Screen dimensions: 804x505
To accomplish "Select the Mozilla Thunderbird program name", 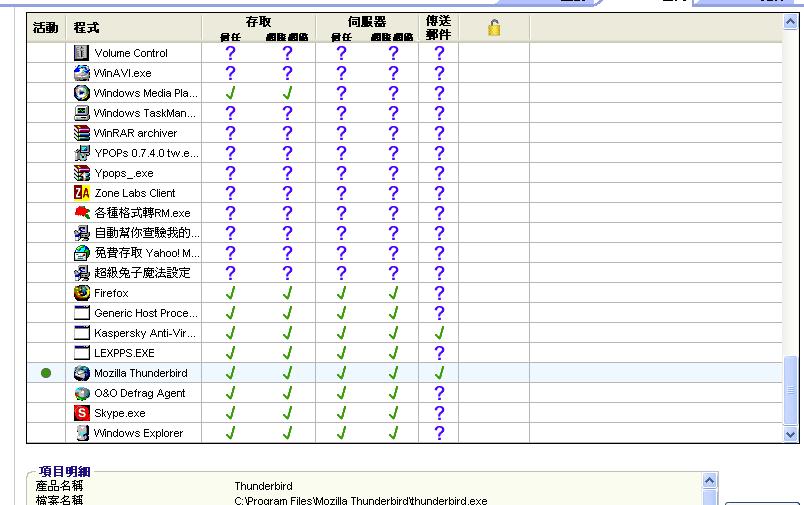I will [x=140, y=373].
